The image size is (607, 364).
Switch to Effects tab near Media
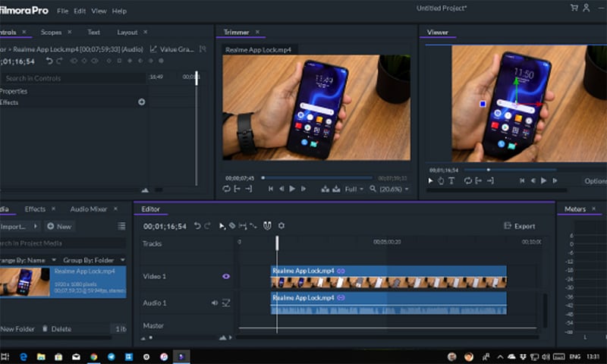point(35,209)
